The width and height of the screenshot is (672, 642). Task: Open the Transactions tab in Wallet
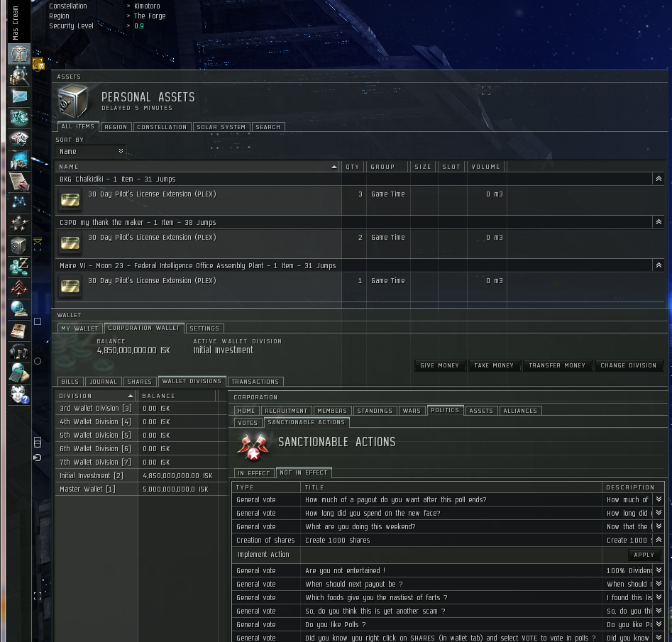click(x=255, y=382)
